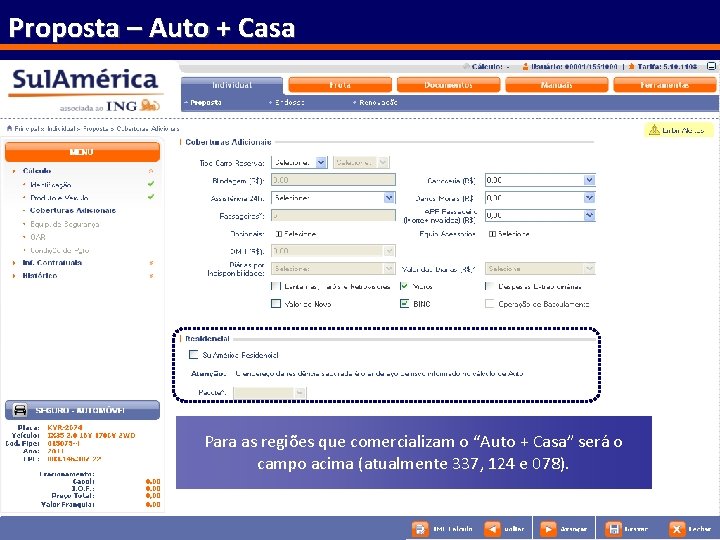
Task: Switch to the Documentos tab
Action: click(448, 85)
